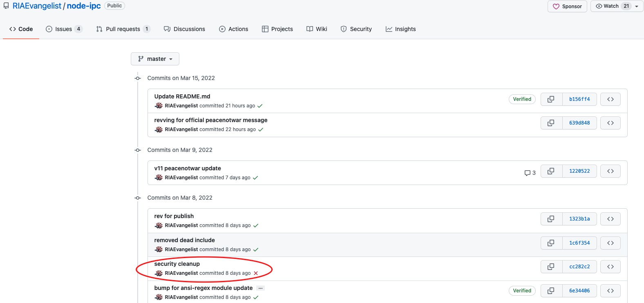Copy full SHA for commit 1220522
This screenshot has width=644, height=303.
[x=551, y=171]
